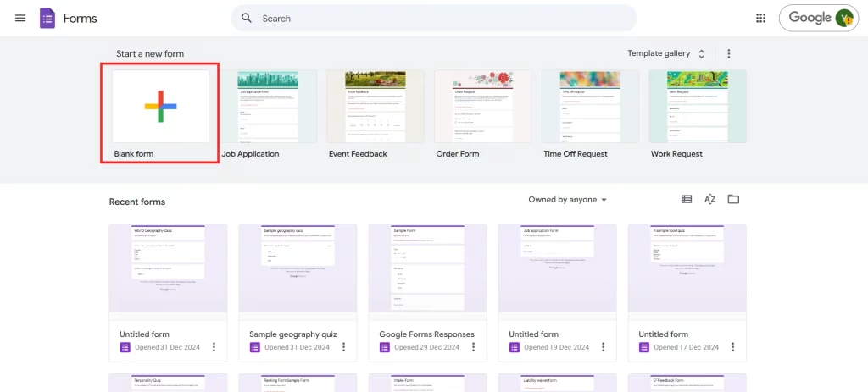Screen dimensions: 868x392
Task: Choose the Time Off Request template
Action: [590, 106]
